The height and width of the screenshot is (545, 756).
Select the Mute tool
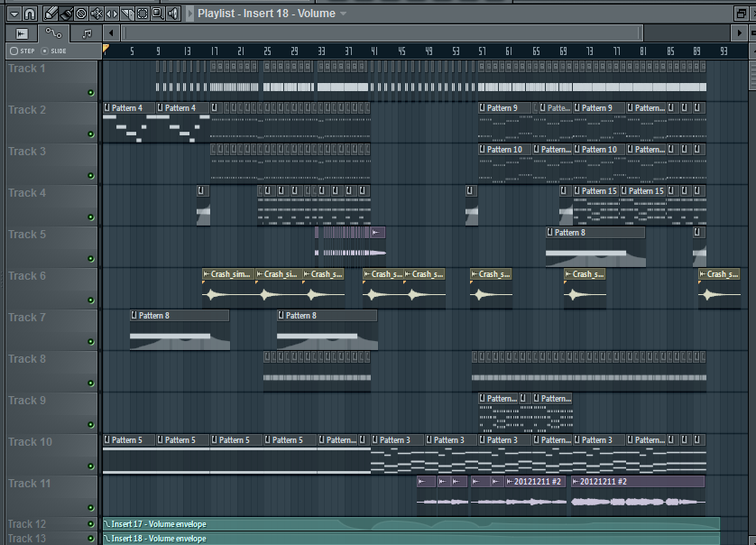pos(97,14)
